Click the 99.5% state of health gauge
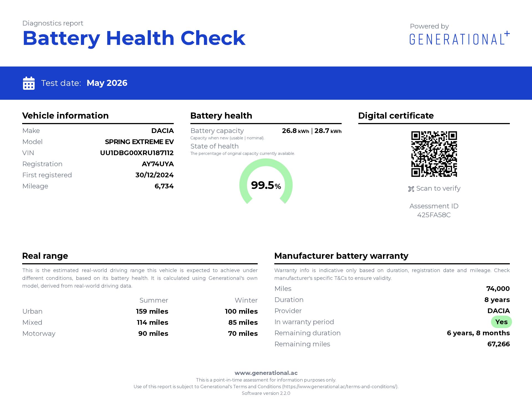Viewport: 532px width, 399px height. click(266, 182)
